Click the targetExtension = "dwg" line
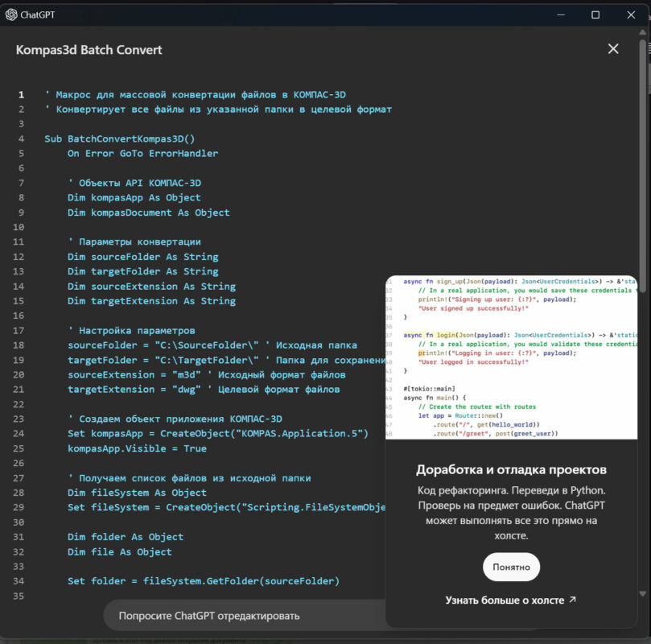The width and height of the screenshot is (651, 644). coord(204,390)
